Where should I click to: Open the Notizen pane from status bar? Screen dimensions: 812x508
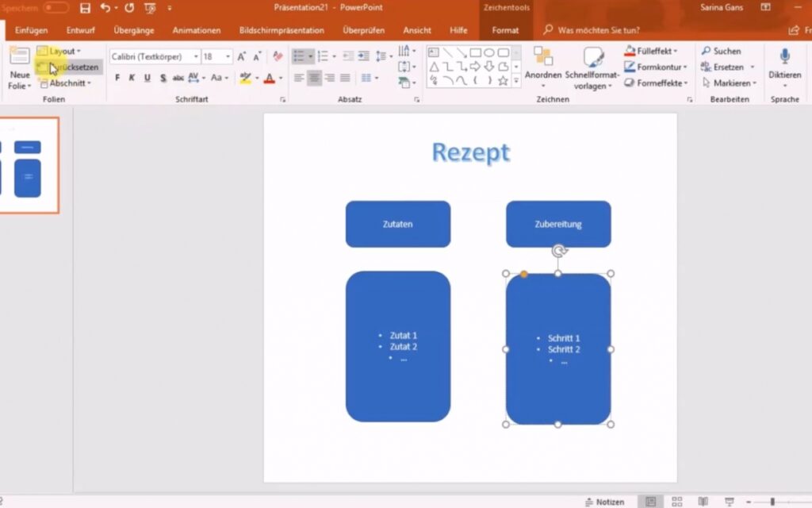click(605, 502)
